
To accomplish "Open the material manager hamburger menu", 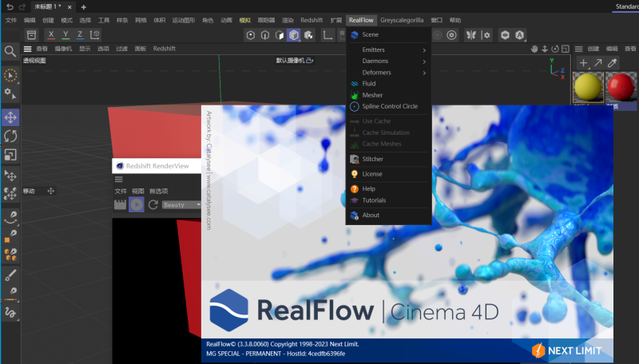I will 578,49.
